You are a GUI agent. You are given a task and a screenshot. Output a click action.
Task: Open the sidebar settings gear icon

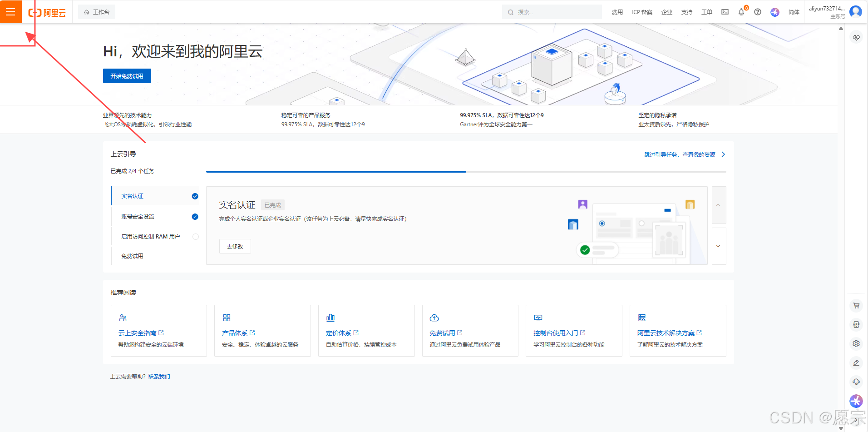click(x=856, y=344)
